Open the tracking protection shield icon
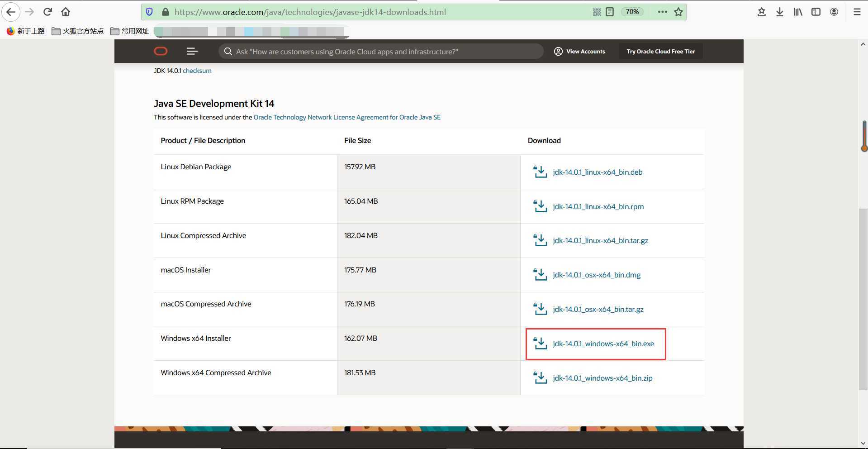The image size is (868, 449). pyautogui.click(x=149, y=12)
